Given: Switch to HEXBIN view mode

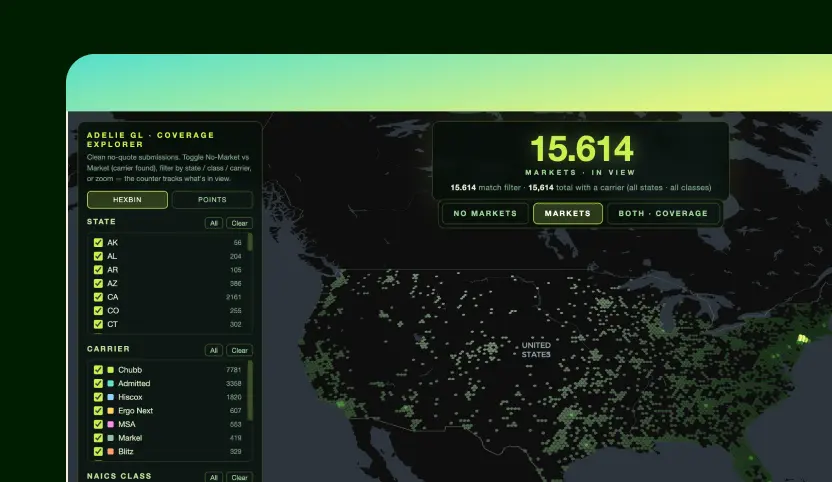Looking at the screenshot, I should click(127, 200).
